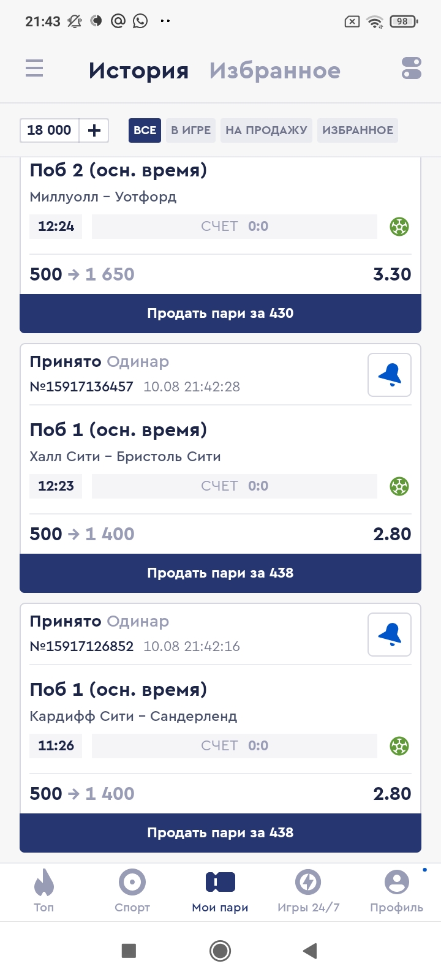The height and width of the screenshot is (980, 441).
Task: Toggle bell notification for Кардифф Сити bet
Action: [390, 635]
